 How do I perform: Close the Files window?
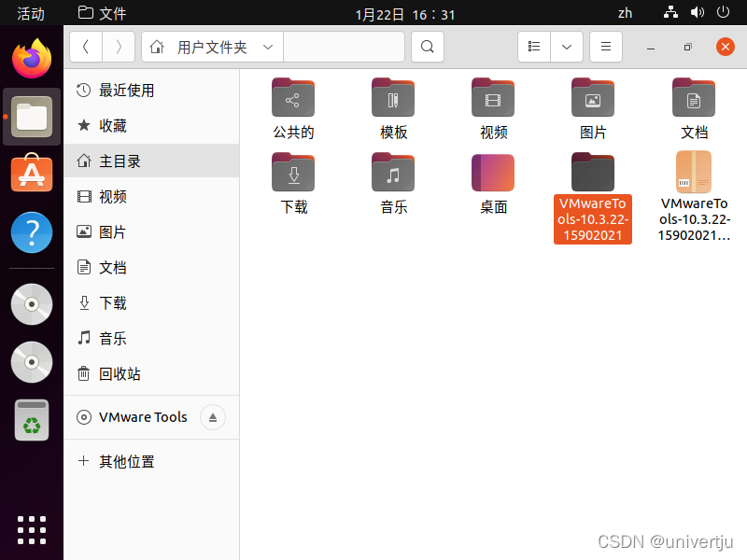[726, 47]
